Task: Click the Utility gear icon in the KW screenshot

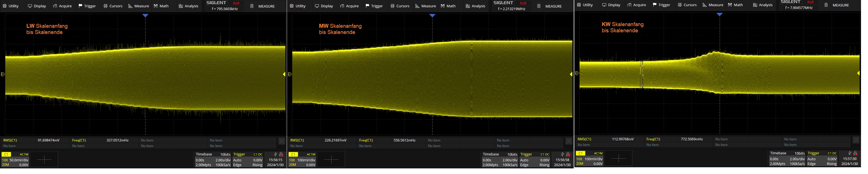Action: [x=579, y=5]
